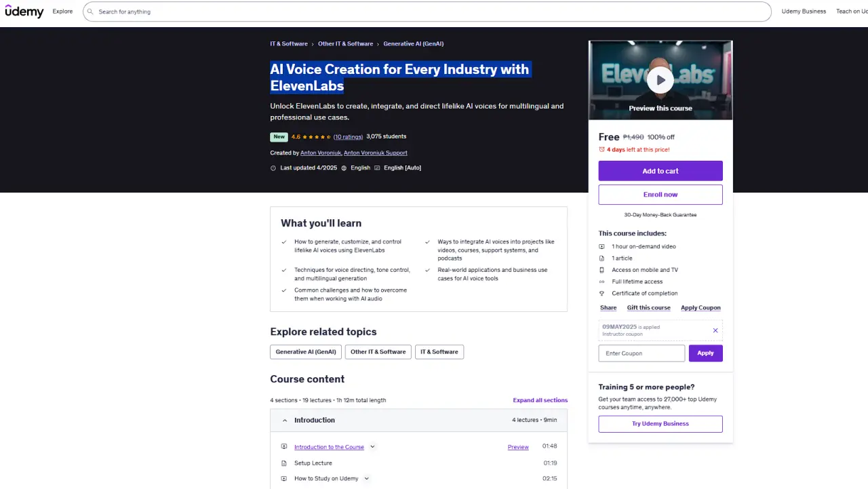The height and width of the screenshot is (489, 868).
Task: Click the video icon on How to Study row
Action: (284, 479)
